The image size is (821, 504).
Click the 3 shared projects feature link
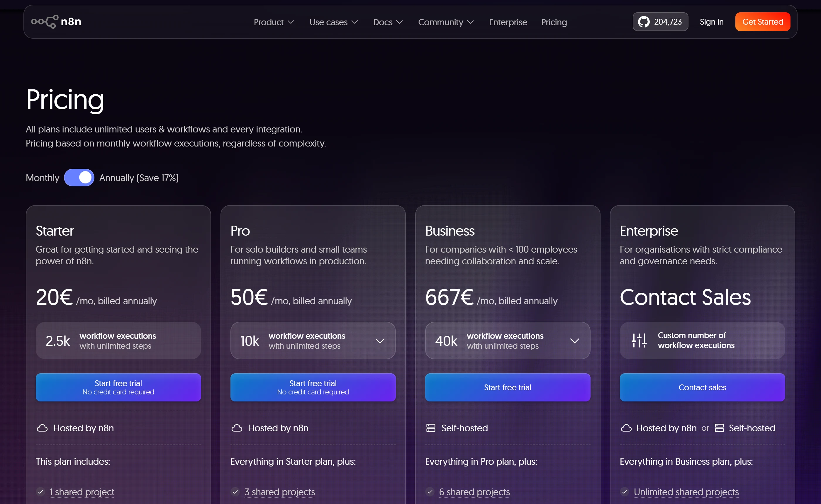(279, 492)
